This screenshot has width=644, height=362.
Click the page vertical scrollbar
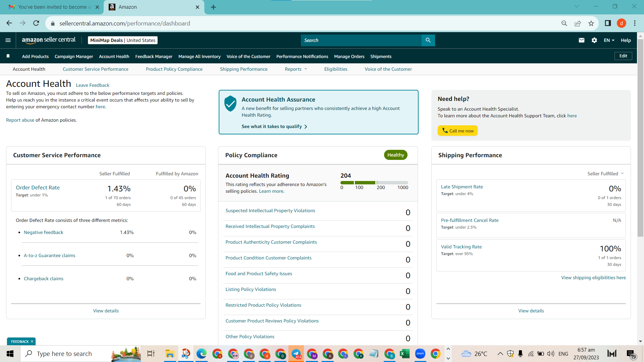(640, 137)
